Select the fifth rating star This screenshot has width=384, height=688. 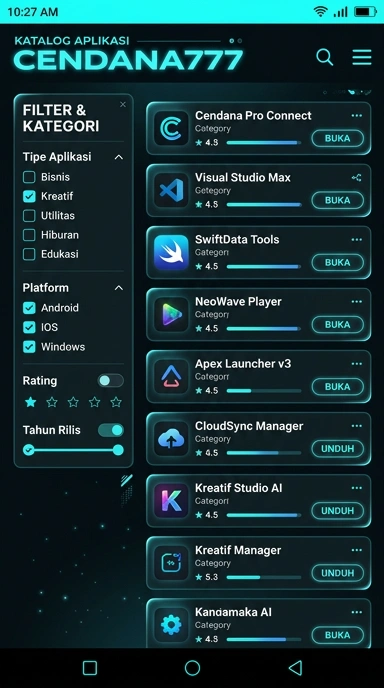[x=116, y=402]
